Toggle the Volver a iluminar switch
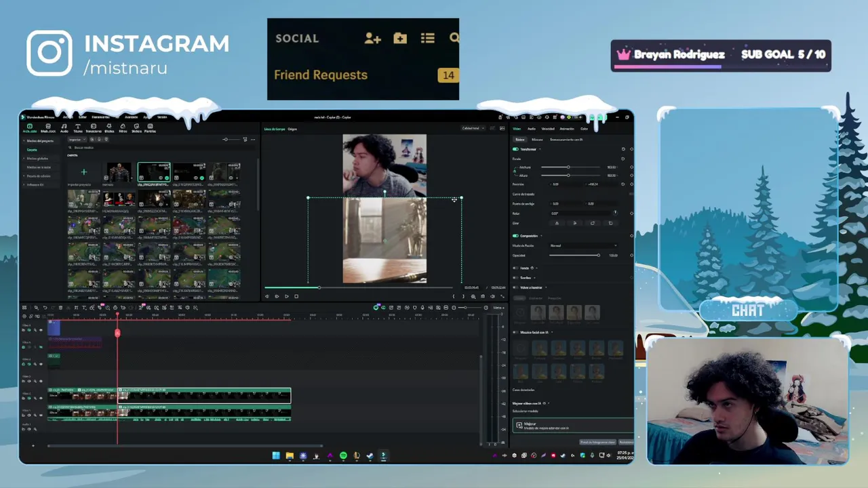 (x=515, y=287)
